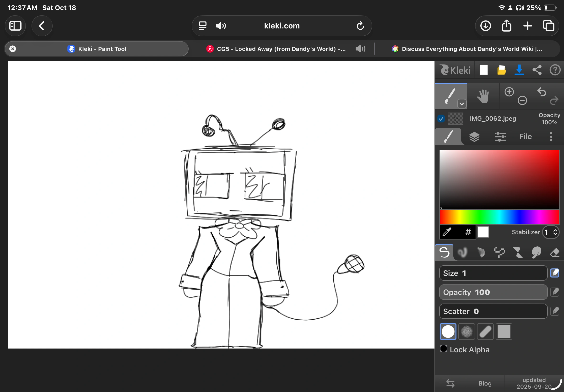Switch to the Layers tab
This screenshot has width=564, height=392.
tap(474, 136)
